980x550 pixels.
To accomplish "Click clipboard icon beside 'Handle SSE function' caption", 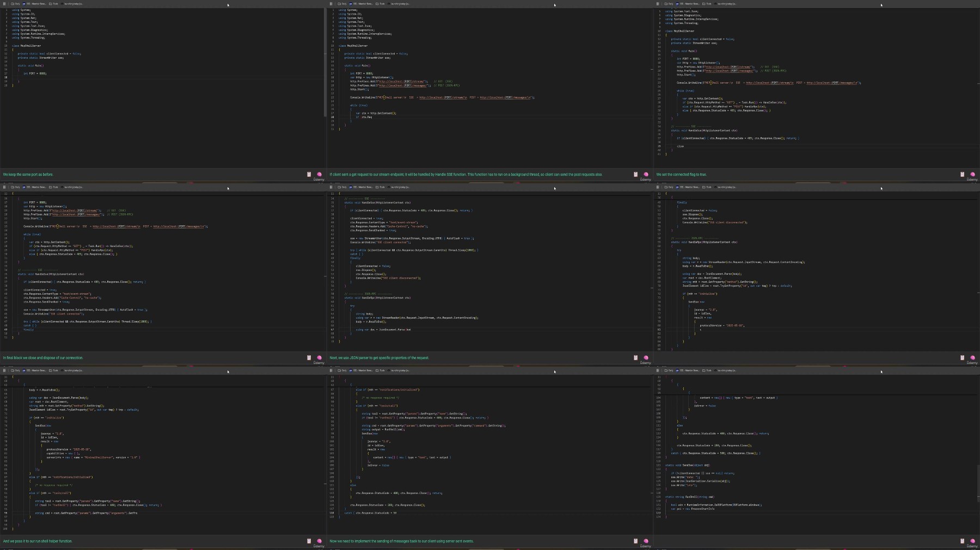I will (635, 175).
